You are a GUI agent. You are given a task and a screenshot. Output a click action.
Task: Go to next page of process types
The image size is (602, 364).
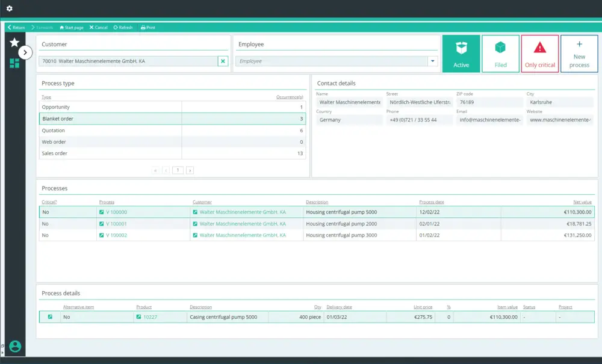pos(190,170)
